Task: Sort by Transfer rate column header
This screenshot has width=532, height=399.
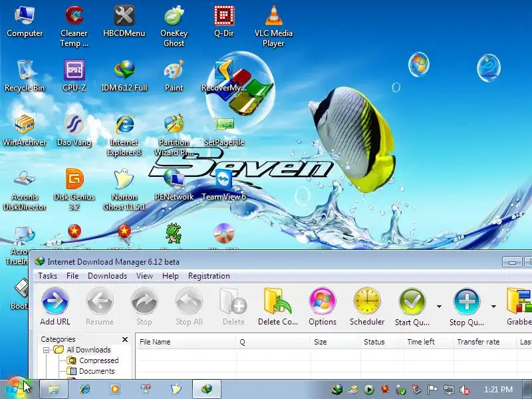Action: click(485, 342)
